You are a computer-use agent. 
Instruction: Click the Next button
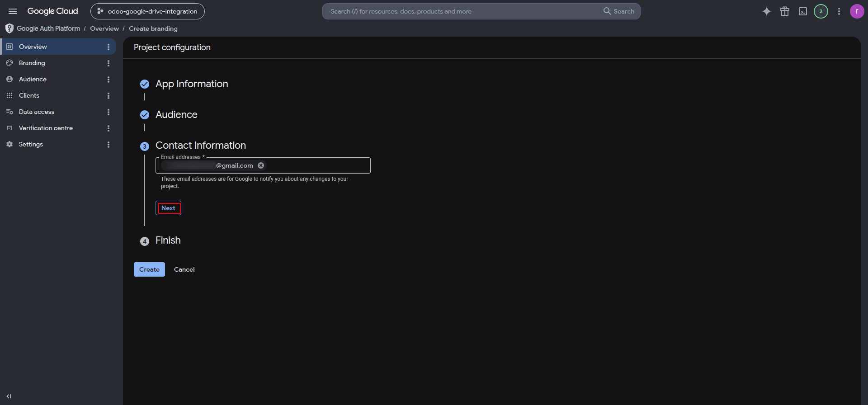(168, 208)
